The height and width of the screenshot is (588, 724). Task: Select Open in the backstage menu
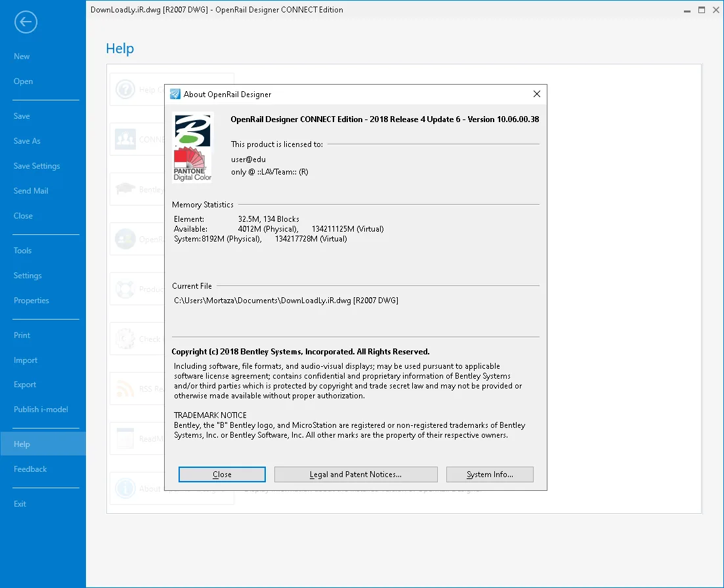(x=23, y=81)
